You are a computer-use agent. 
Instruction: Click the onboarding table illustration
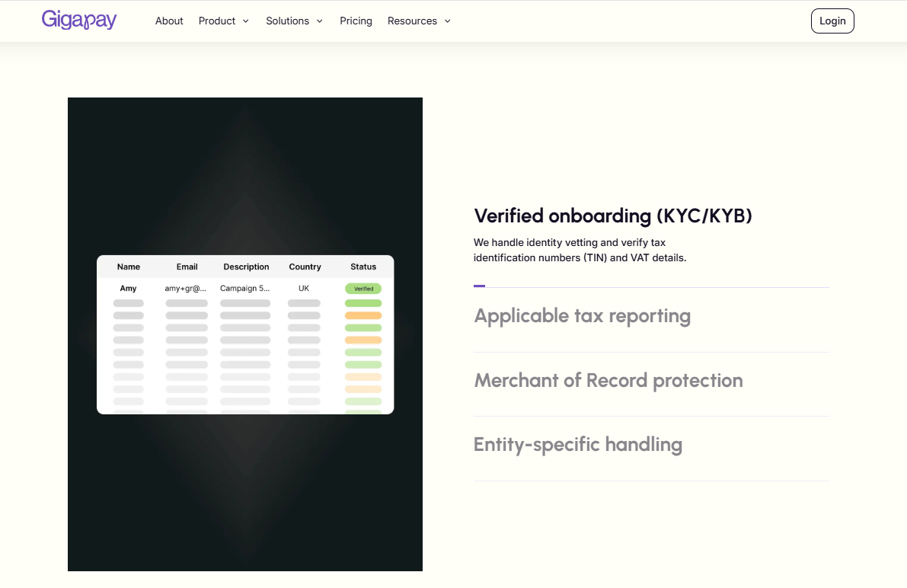tap(245, 334)
